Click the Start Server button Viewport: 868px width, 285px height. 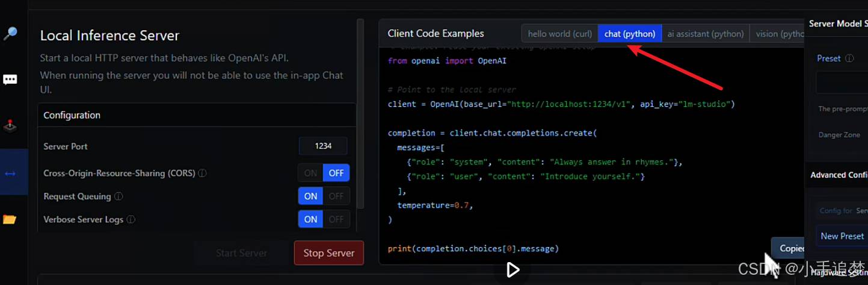click(x=241, y=253)
